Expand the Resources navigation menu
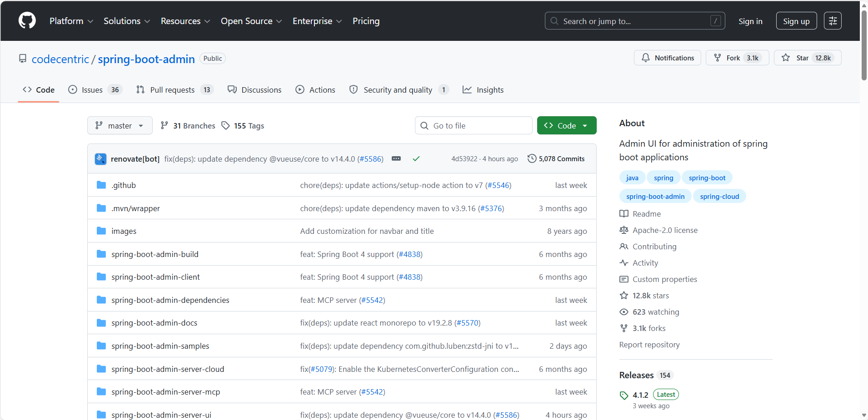The height and width of the screenshot is (420, 868). (x=185, y=21)
